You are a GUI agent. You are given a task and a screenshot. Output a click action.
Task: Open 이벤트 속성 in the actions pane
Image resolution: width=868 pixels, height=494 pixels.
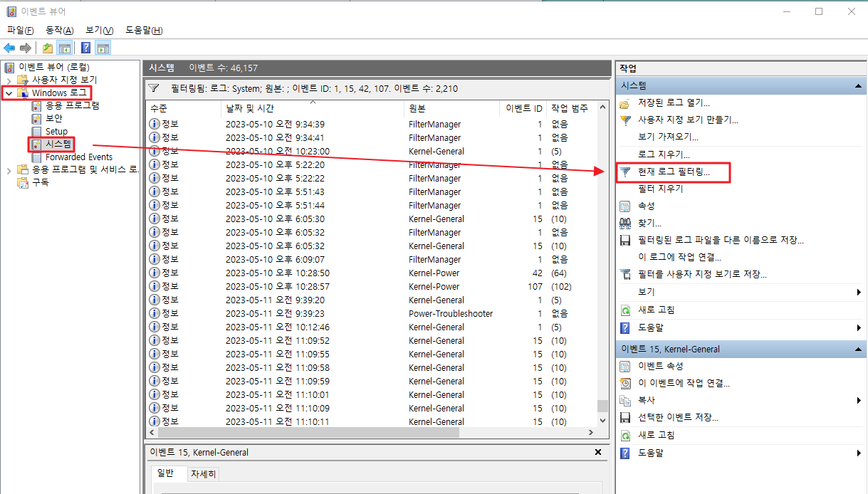(x=660, y=366)
